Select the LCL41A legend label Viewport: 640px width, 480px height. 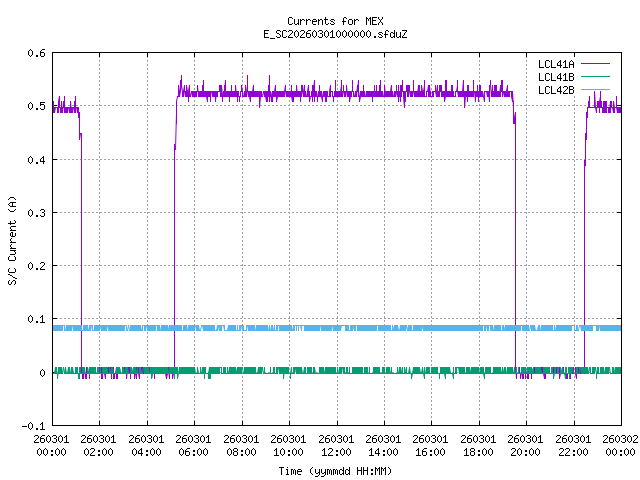tap(555, 64)
